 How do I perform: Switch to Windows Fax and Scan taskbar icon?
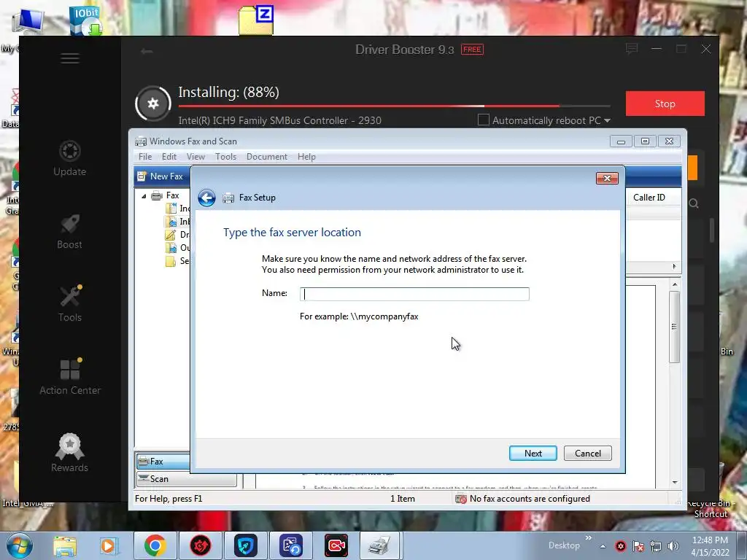(x=381, y=545)
